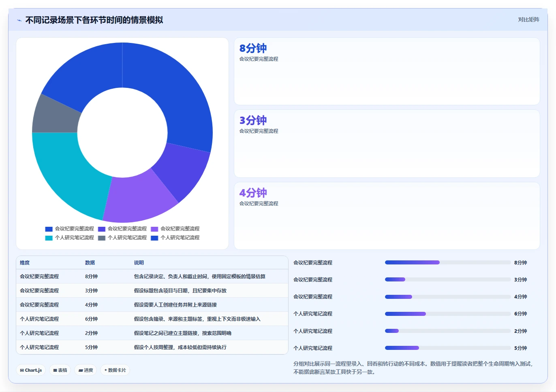Select the table cell 8分钟
556x392 pixels.
92,277
